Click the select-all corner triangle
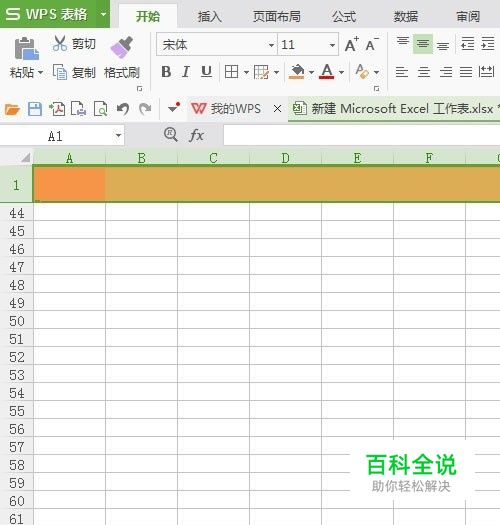Screen dimensions: 500x525 pos(25,158)
